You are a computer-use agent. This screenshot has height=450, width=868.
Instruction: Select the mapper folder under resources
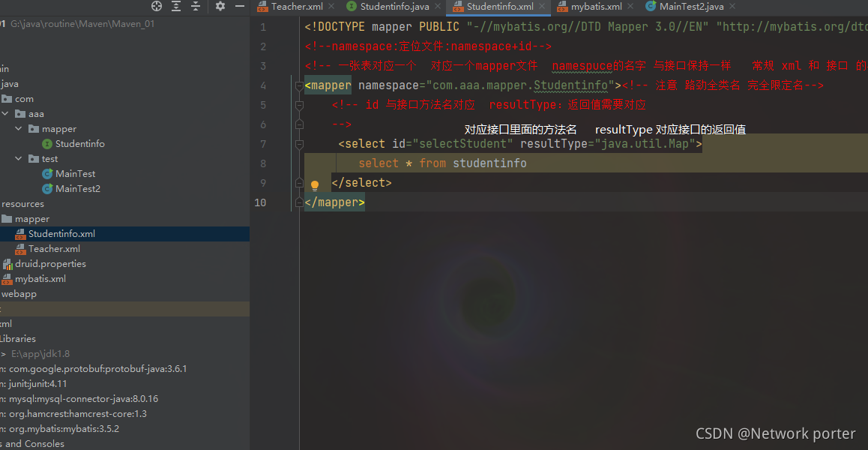(32, 218)
